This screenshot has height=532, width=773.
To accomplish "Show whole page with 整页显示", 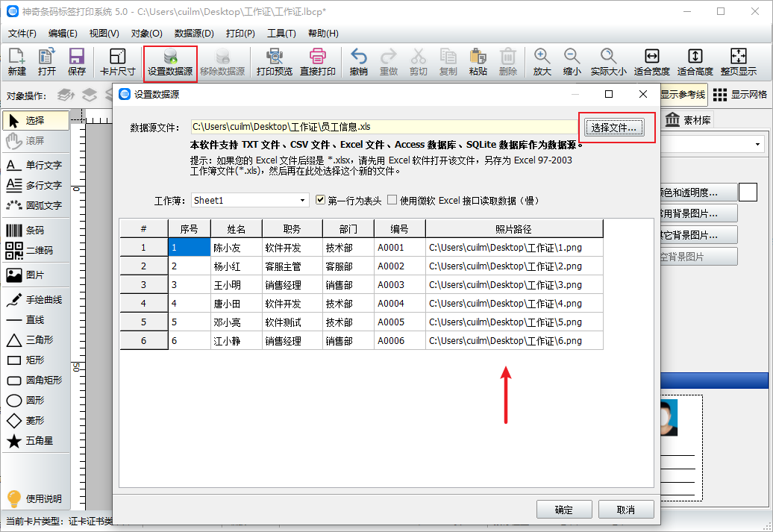I will (x=739, y=62).
